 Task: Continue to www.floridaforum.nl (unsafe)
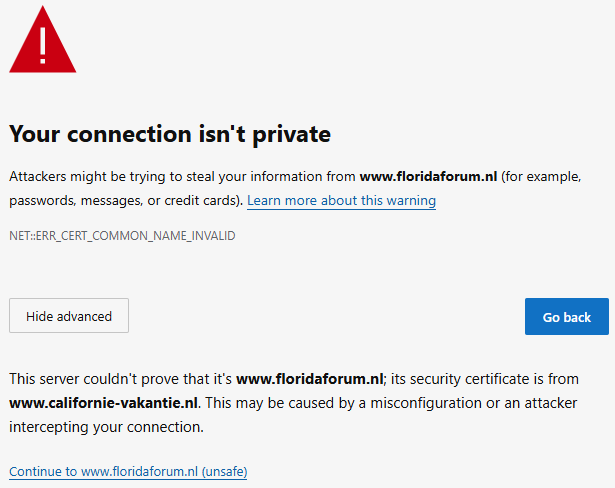128,471
